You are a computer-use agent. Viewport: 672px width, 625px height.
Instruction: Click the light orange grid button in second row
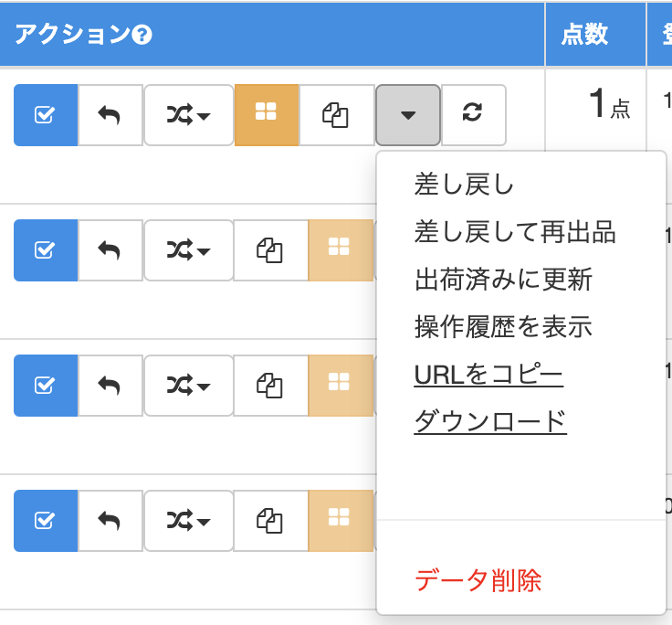coord(341,250)
